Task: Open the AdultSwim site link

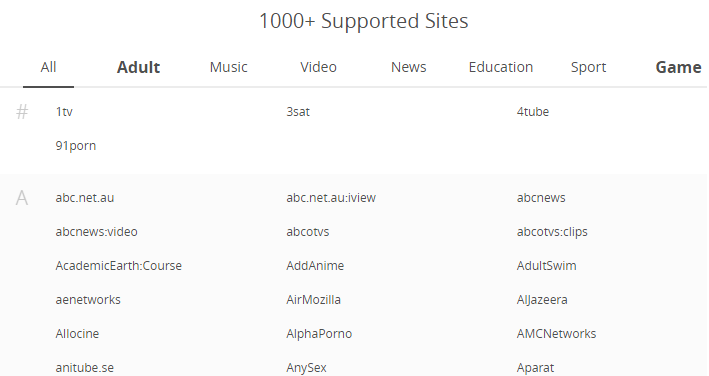Action: [547, 265]
